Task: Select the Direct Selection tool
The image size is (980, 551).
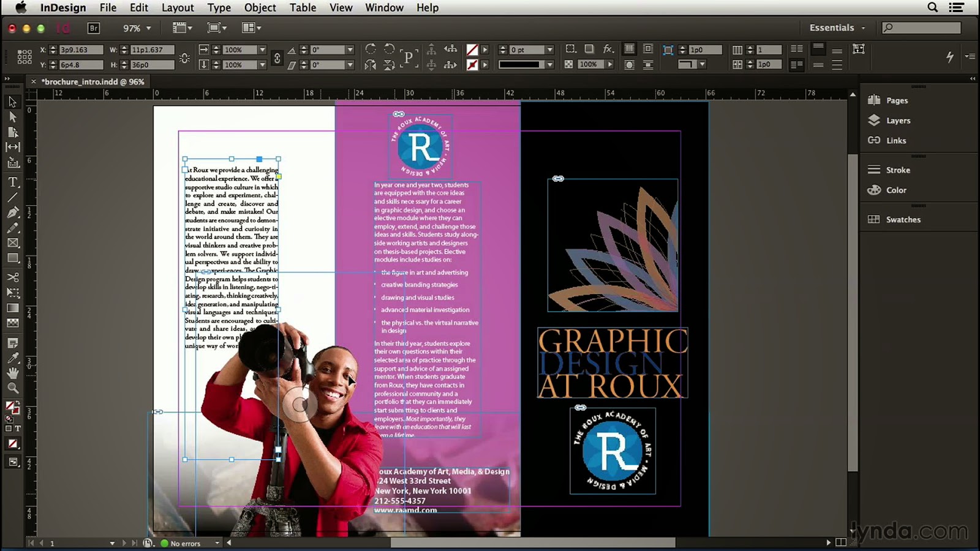Action: (13, 116)
